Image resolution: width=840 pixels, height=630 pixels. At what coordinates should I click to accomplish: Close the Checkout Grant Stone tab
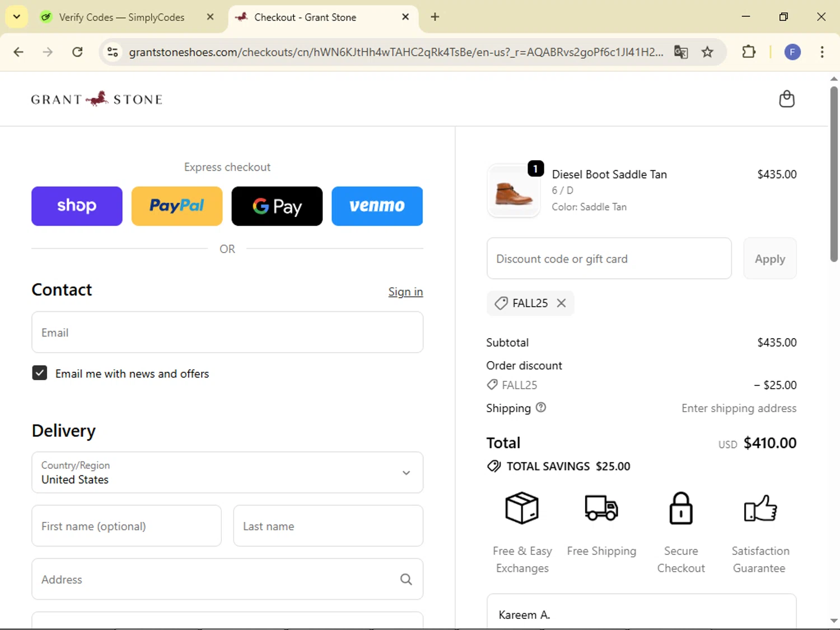pos(405,17)
